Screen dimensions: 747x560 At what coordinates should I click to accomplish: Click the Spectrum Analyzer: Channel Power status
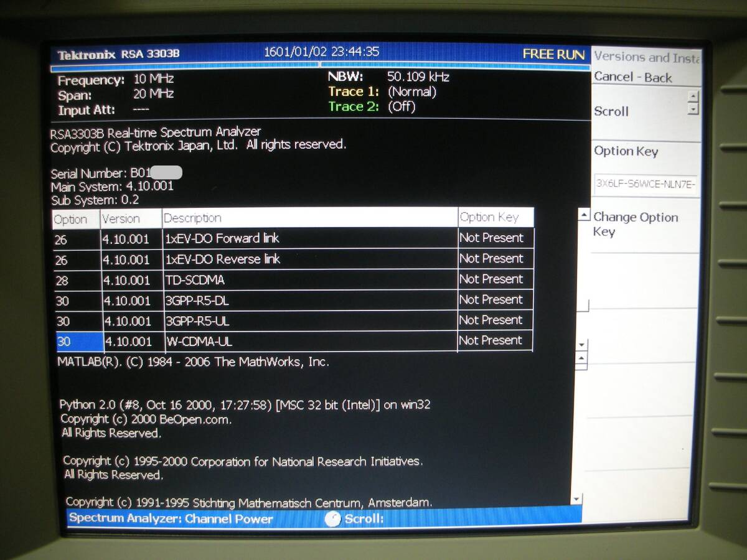click(x=171, y=518)
